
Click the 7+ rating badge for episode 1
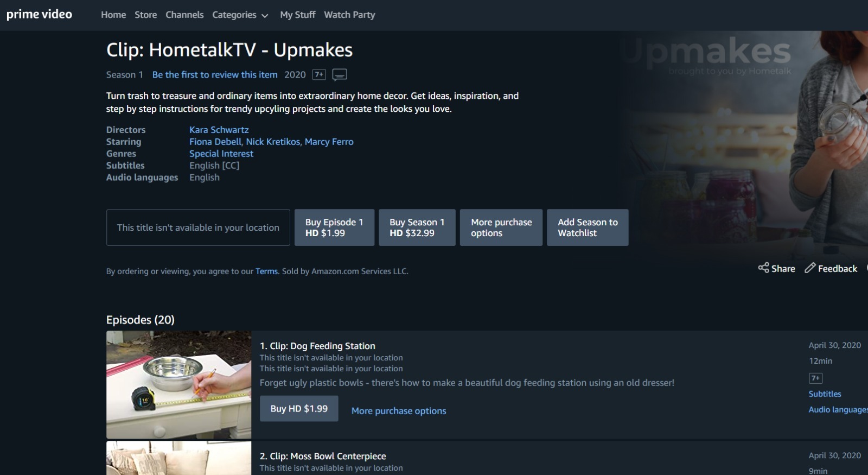click(815, 378)
